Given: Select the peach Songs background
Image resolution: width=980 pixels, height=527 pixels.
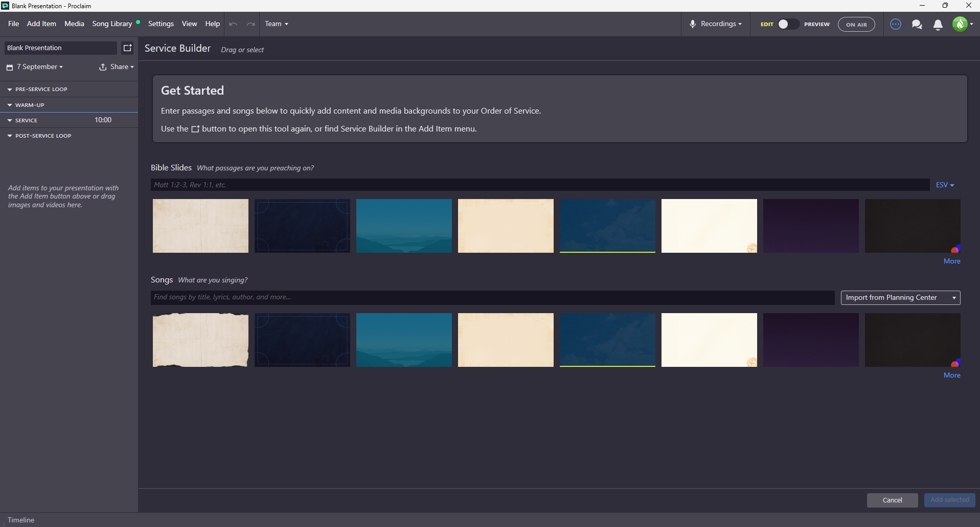Looking at the screenshot, I should click(x=506, y=340).
